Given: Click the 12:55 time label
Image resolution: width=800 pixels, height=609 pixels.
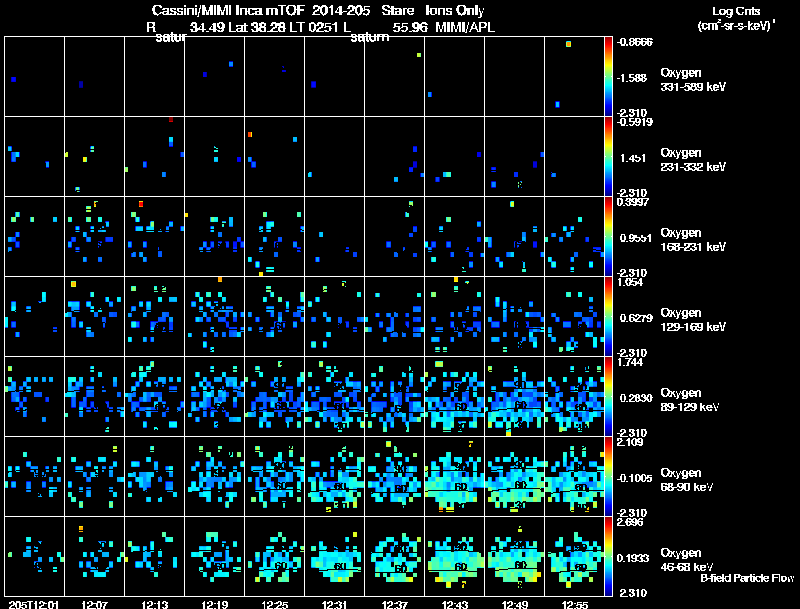Looking at the screenshot, I should 575,604.
